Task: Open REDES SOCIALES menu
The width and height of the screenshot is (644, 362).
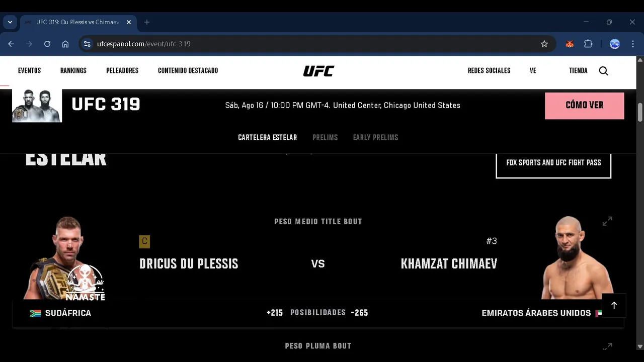Action: [489, 71]
